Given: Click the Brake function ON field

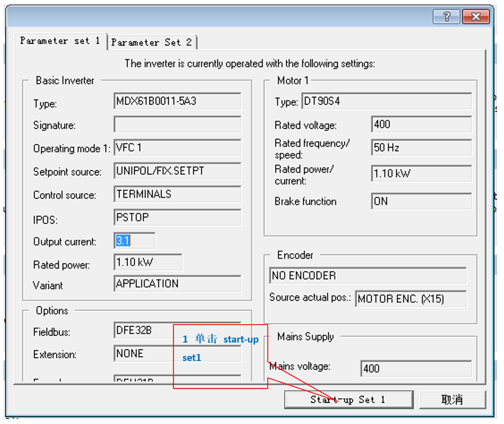Looking at the screenshot, I should pos(421,202).
